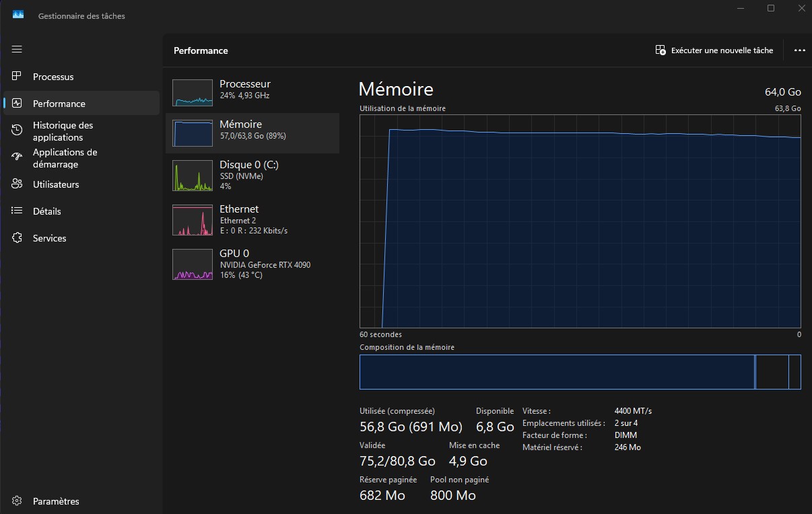Open Paramètres gear icon

pos(18,501)
